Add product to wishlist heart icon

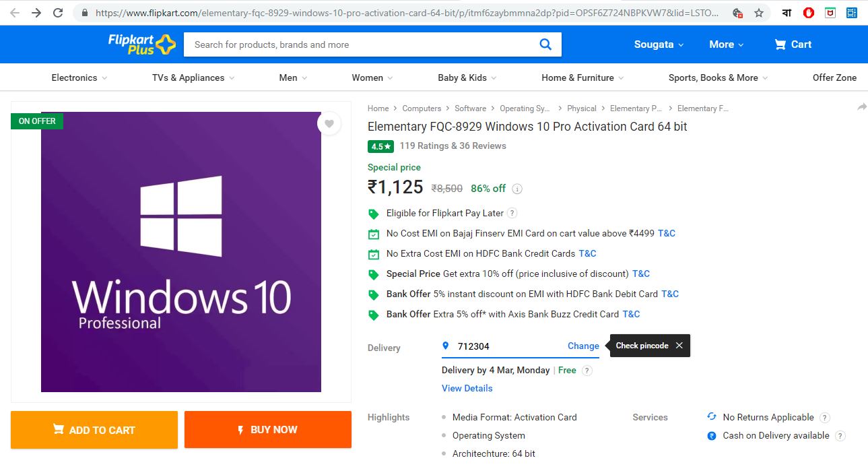click(x=329, y=123)
